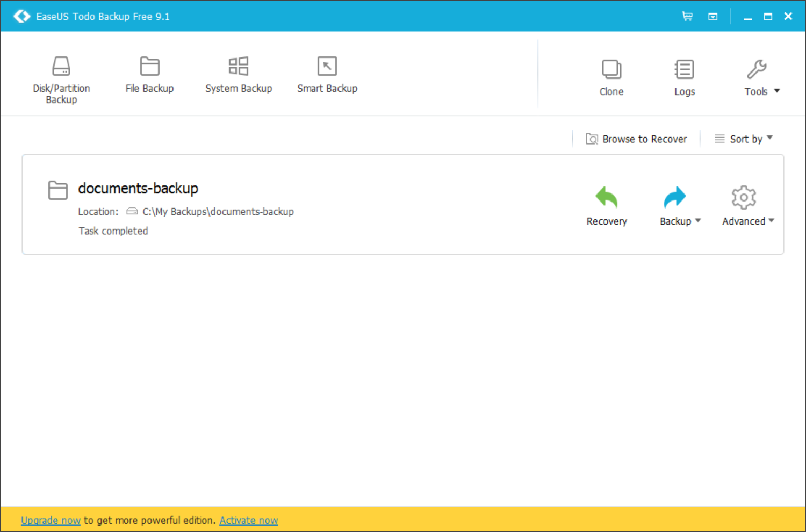Click the documents-backup folder icon
This screenshot has height=532, width=806.
click(x=57, y=190)
